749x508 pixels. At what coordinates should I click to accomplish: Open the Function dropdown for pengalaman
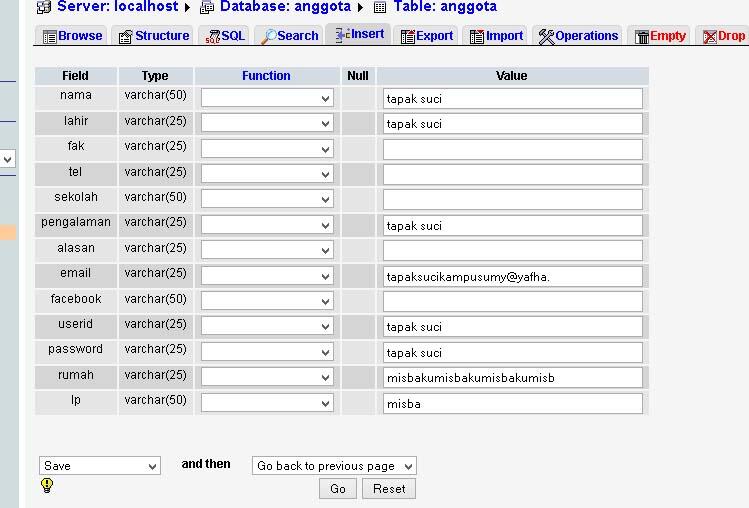pos(267,225)
